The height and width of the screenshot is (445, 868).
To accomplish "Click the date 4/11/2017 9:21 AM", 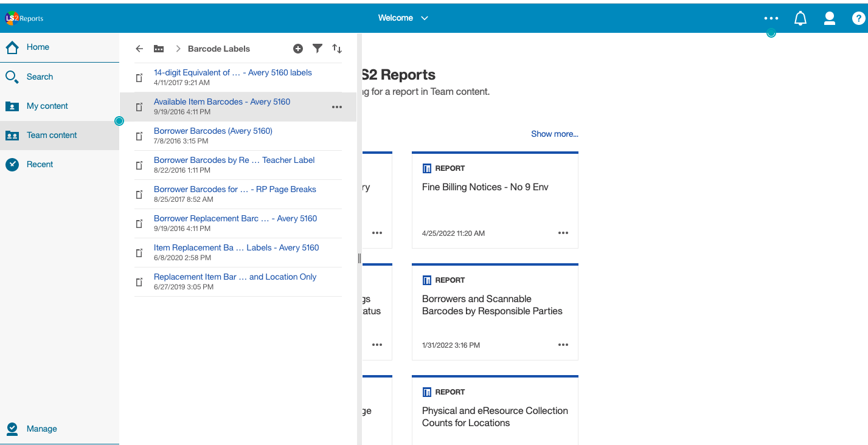I will 182,83.
